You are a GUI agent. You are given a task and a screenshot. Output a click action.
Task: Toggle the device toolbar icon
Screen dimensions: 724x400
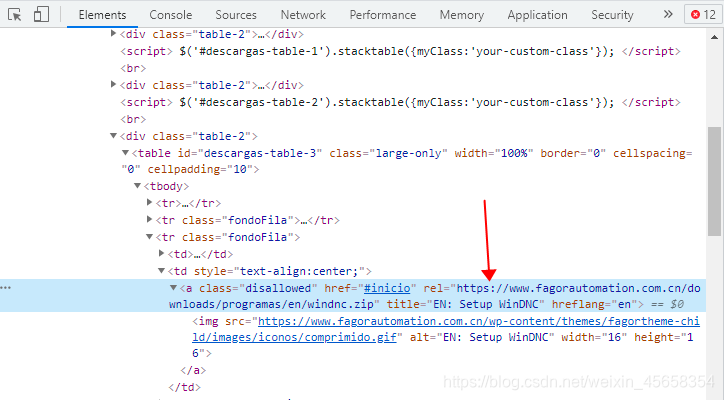pyautogui.click(x=41, y=14)
